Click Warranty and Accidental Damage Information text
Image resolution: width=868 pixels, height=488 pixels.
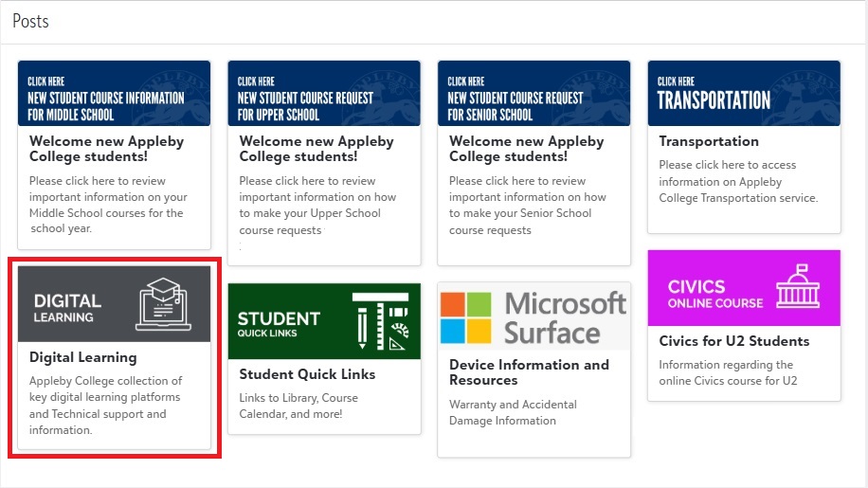pyautogui.click(x=513, y=412)
